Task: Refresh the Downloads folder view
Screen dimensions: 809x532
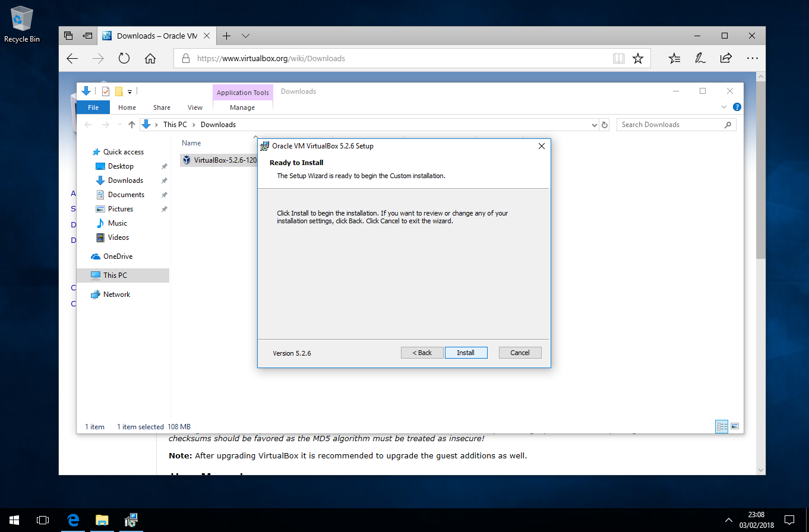Action: pos(605,125)
